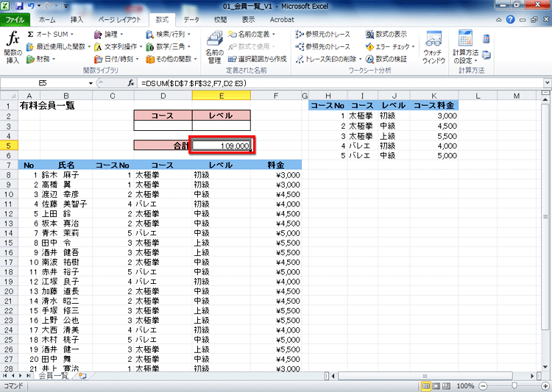Switch to the Review (校閲) tab
Image resolution: width=552 pixels, height=392 pixels.
click(x=220, y=20)
